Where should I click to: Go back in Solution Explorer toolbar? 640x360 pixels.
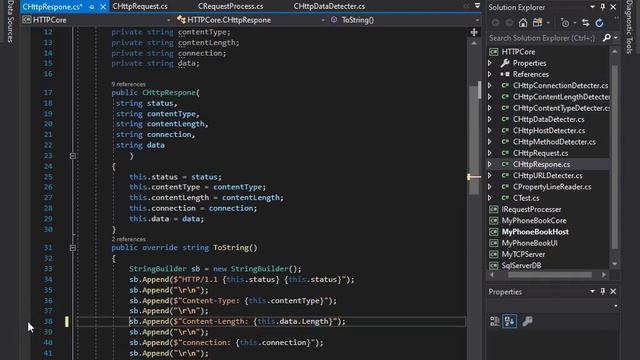[x=496, y=23]
